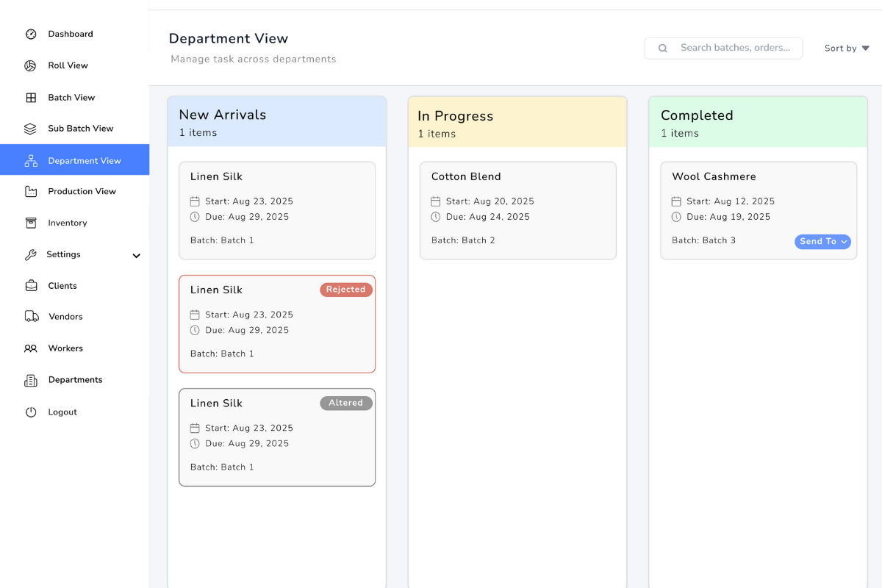Viewport: 882px width, 588px height.
Task: Click the Roll View icon
Action: point(30,65)
